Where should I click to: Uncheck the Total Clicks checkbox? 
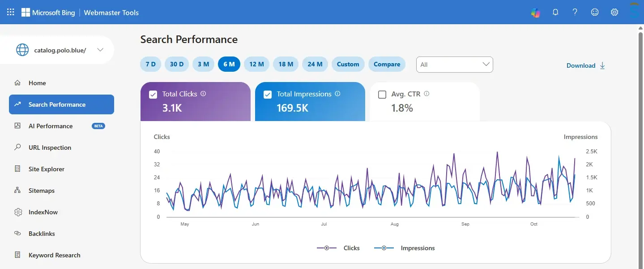tap(153, 94)
